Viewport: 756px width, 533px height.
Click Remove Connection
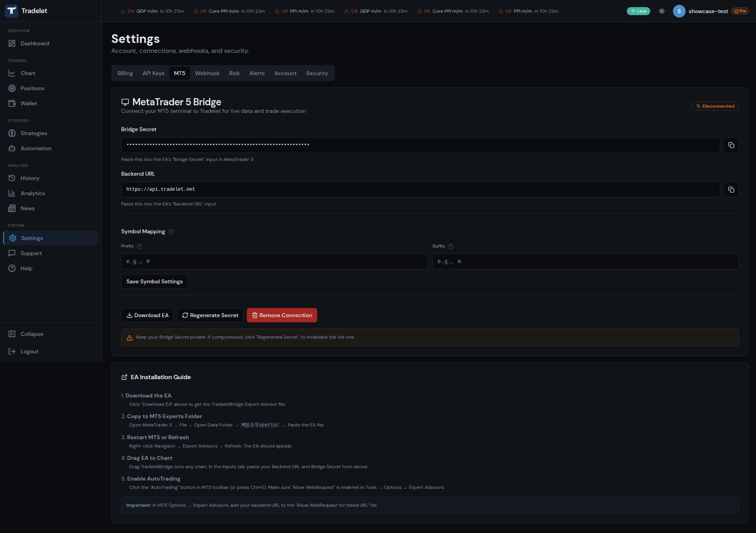point(282,315)
